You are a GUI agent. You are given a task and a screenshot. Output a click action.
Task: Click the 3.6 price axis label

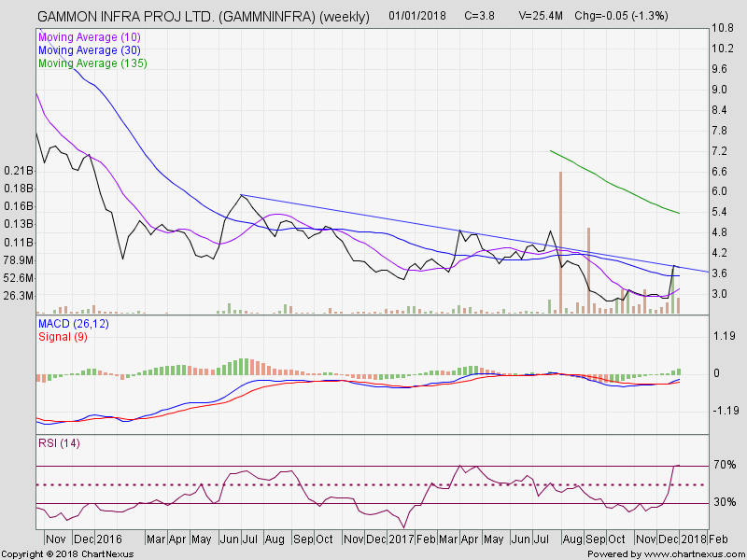719,273
